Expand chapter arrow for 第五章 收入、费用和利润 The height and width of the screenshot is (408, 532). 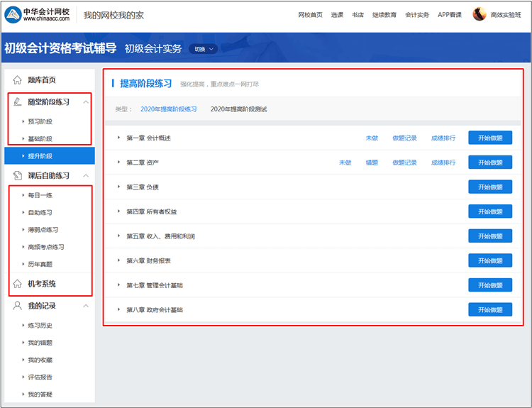(118, 236)
